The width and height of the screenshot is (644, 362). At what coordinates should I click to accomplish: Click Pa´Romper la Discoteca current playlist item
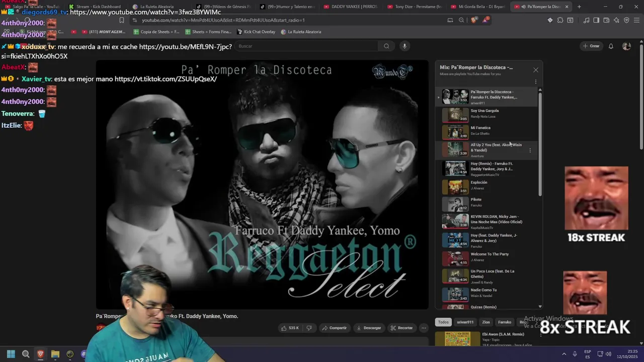[x=487, y=97]
